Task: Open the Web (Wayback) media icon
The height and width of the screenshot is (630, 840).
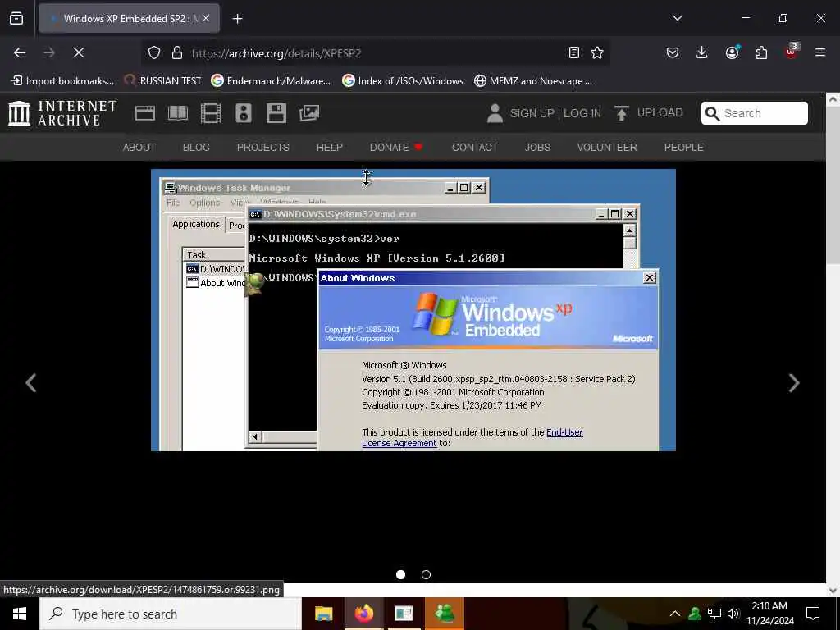Action: pos(144,113)
